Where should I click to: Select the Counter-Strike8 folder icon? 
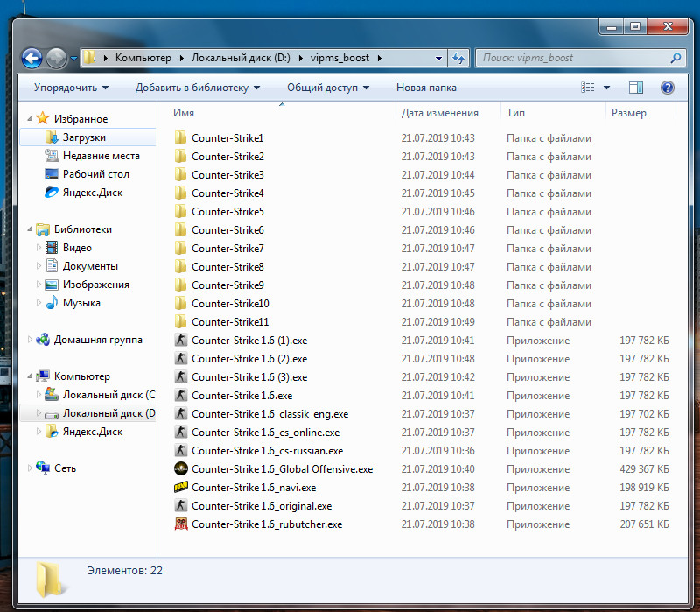180,266
